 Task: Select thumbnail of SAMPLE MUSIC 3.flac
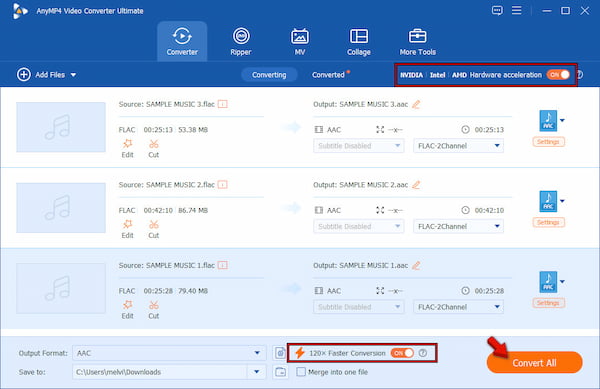[61, 127]
